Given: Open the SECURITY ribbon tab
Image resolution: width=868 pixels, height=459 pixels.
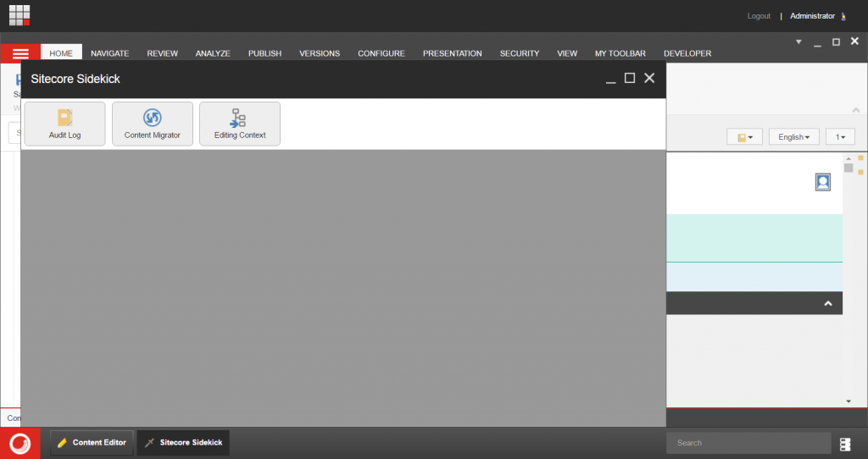Looking at the screenshot, I should coord(520,53).
